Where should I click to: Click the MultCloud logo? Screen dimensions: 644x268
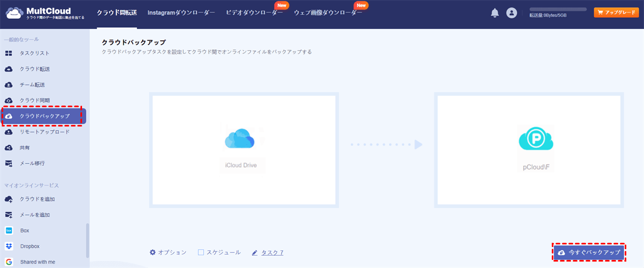point(45,13)
